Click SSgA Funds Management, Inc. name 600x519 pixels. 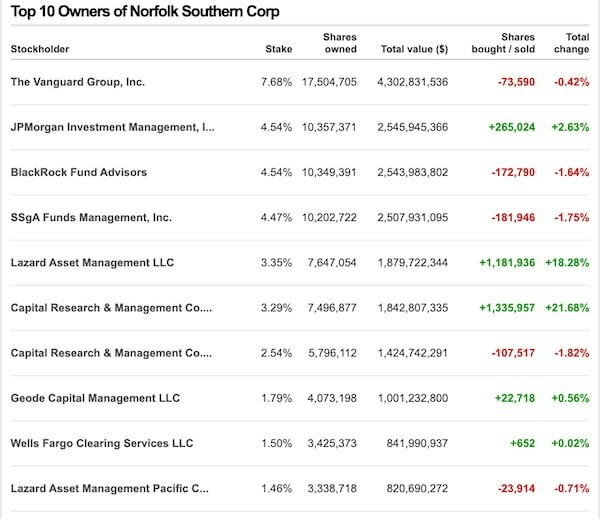[x=91, y=217]
